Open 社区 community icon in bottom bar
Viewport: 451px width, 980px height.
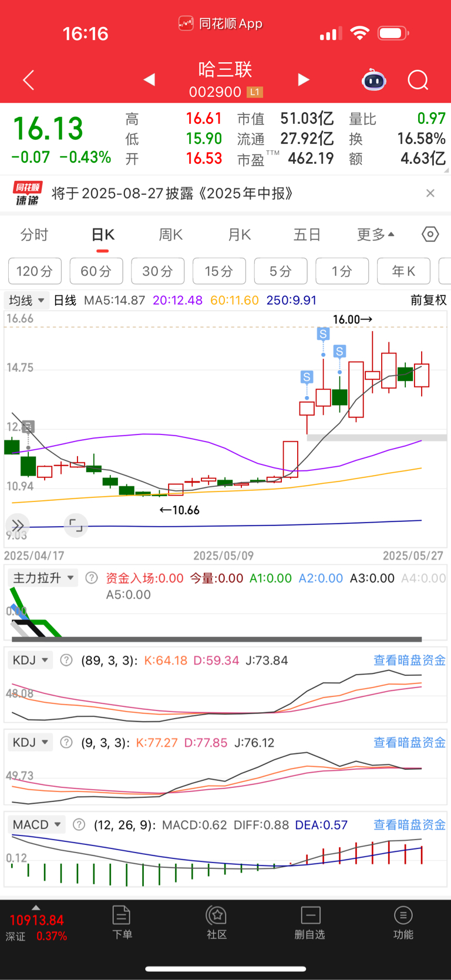coord(216,922)
